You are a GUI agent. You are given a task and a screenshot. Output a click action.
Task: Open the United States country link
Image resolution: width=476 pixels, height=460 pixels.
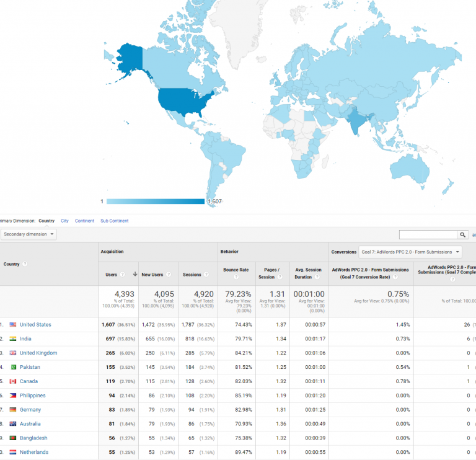tap(35, 325)
